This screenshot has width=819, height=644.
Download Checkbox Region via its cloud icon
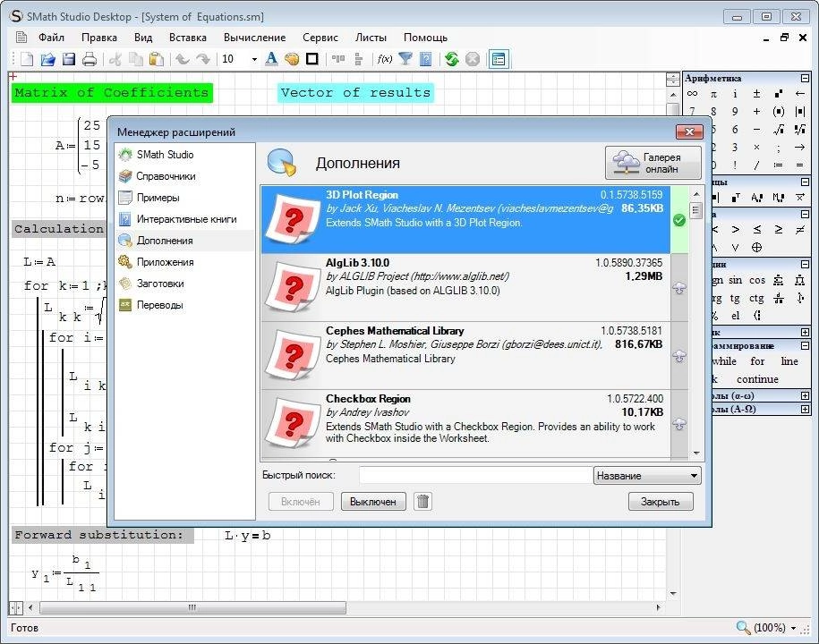click(679, 424)
